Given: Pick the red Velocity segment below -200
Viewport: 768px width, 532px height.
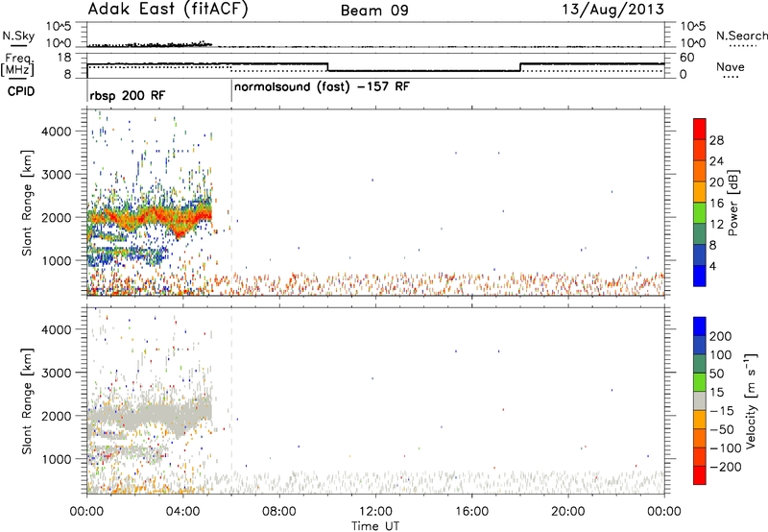Looking at the screenshot, I should click(700, 475).
